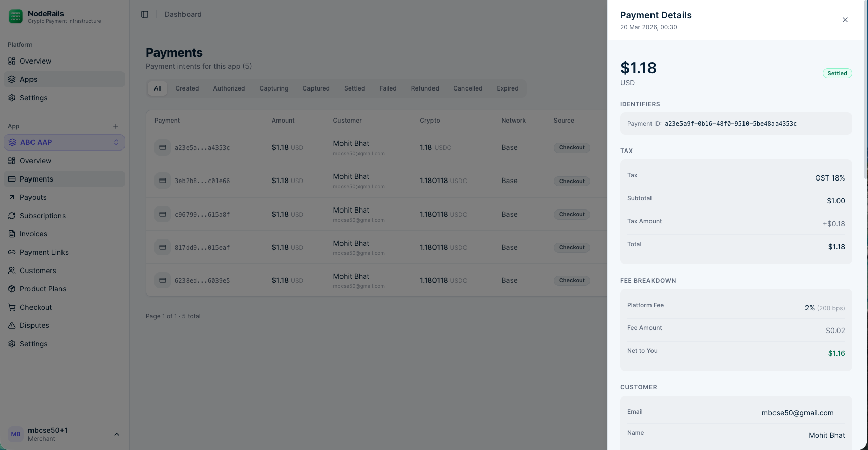
Task: Switch to the Settled filter tab
Action: coord(354,88)
